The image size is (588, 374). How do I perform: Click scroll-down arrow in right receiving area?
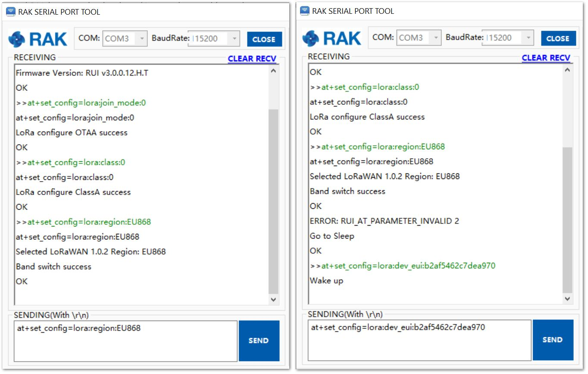[567, 298]
